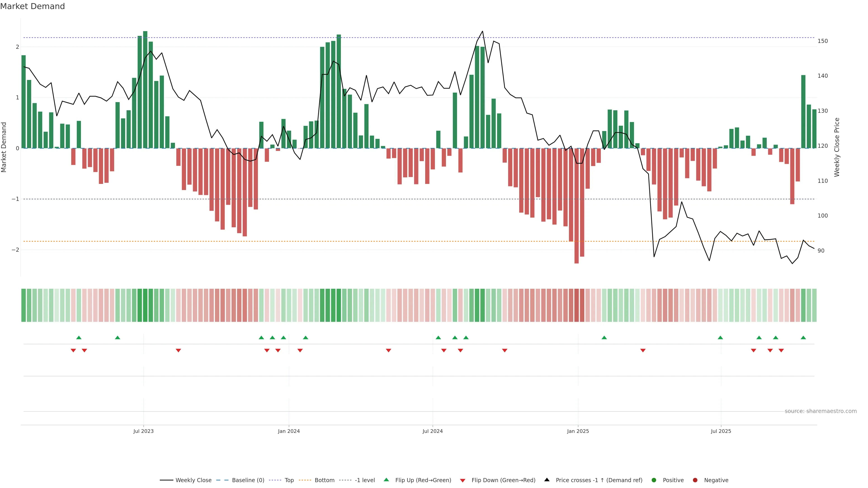
Task: Click the Jan 2025 x-axis label
Action: [578, 431]
